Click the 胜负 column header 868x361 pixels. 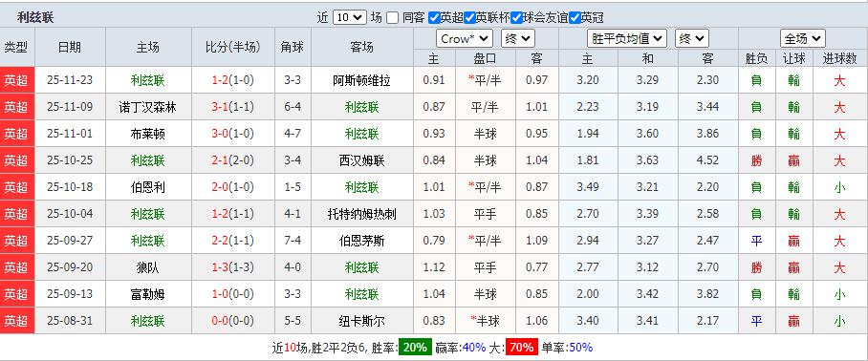point(756,58)
